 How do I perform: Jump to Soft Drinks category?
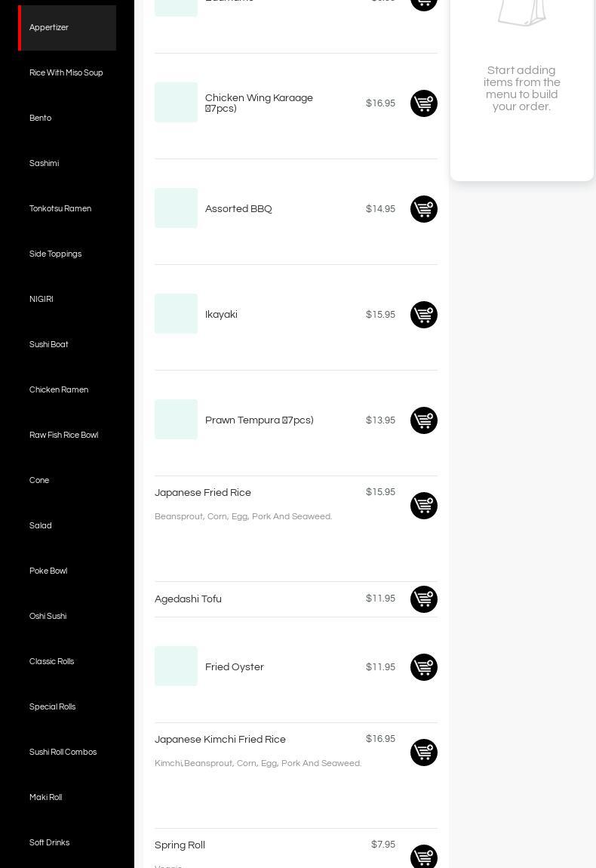tap(50, 843)
